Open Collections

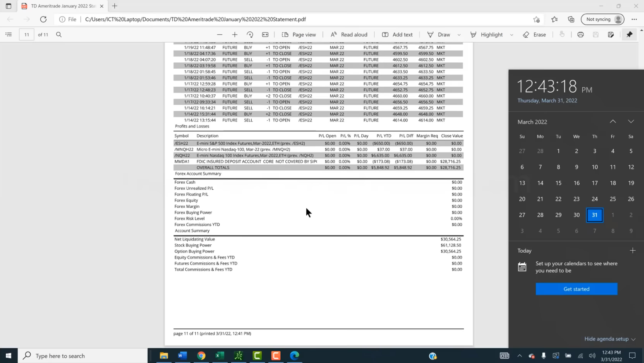[x=571, y=19]
